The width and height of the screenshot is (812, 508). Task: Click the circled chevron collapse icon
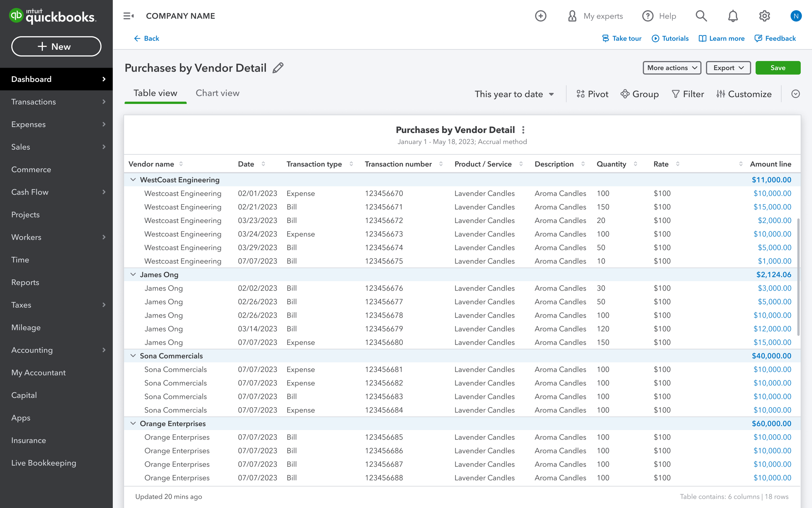pyautogui.click(x=795, y=94)
